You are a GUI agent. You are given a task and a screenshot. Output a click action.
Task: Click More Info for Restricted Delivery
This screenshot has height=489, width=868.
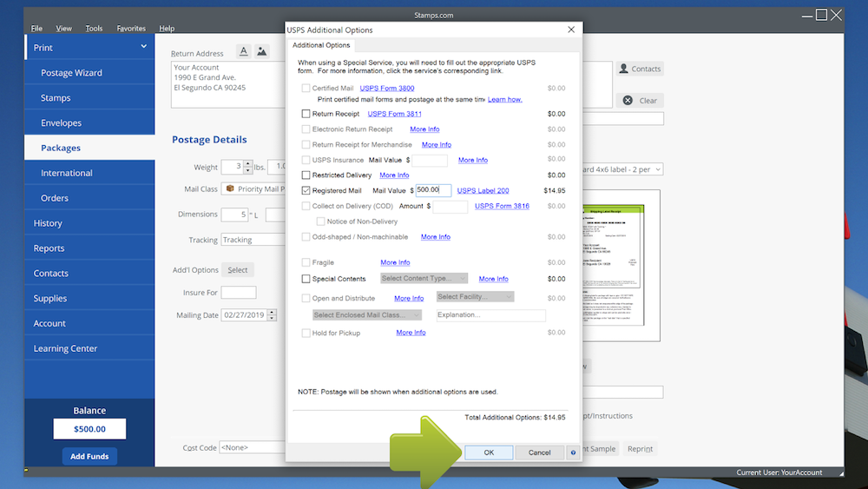tap(394, 175)
